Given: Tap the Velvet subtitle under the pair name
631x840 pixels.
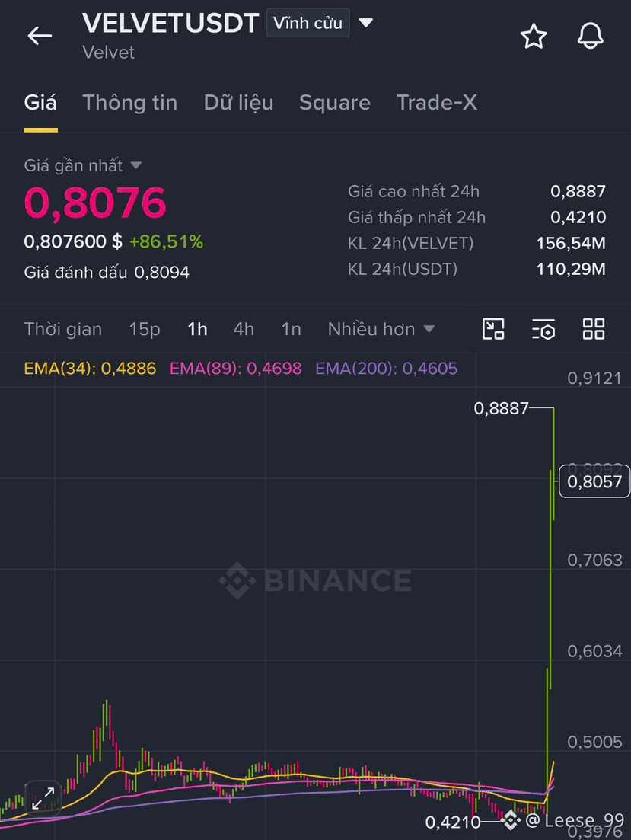Looking at the screenshot, I should coord(108,53).
